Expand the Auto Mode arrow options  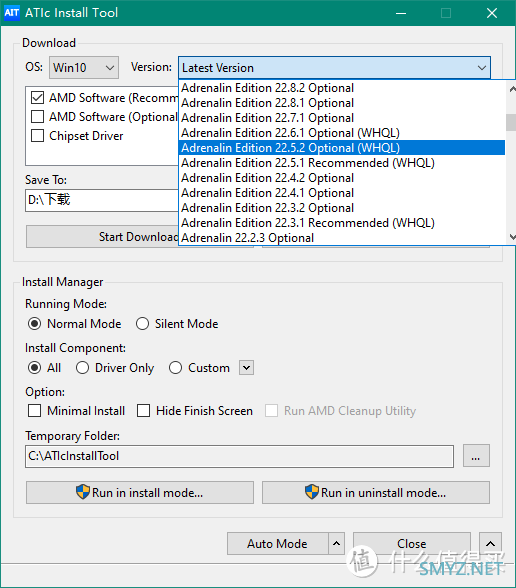336,544
